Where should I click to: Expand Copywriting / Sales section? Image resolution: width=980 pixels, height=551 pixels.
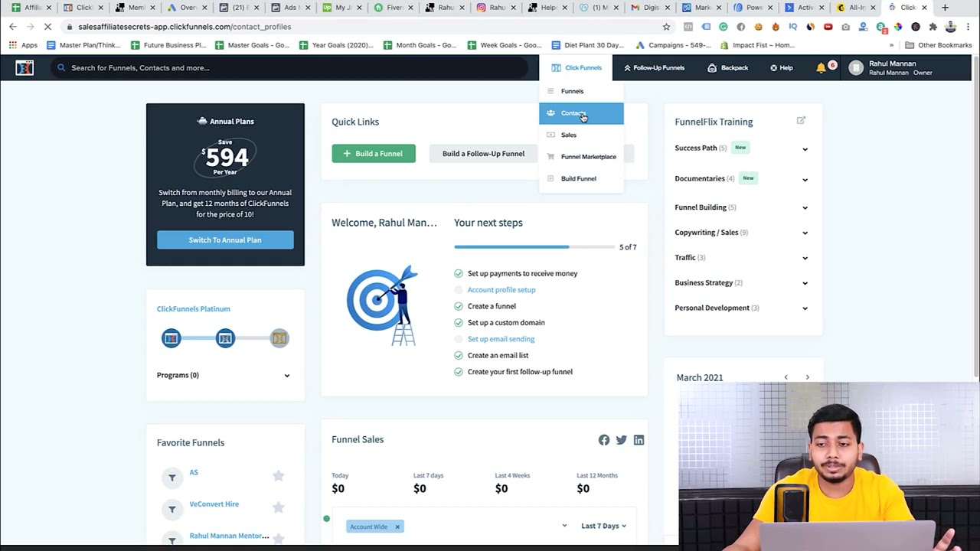click(x=805, y=233)
